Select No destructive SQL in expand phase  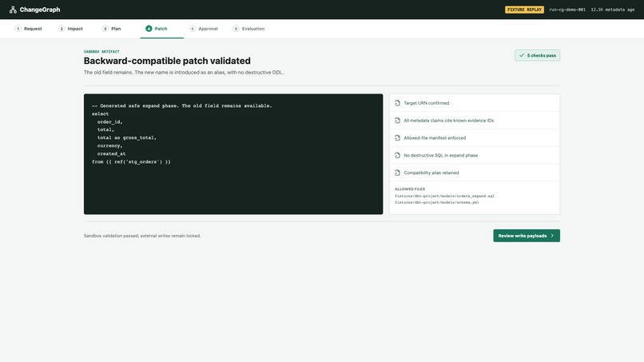(x=475, y=155)
